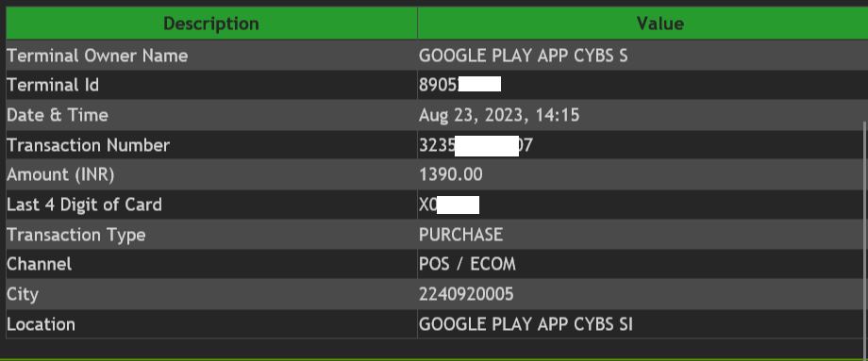Click the Description column header
The image size is (868, 361).
(x=211, y=24)
